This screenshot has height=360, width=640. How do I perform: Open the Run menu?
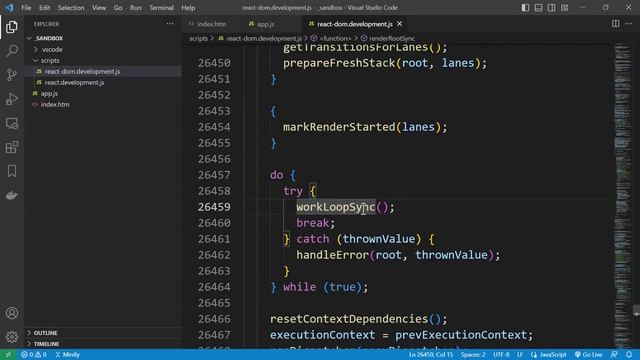[x=136, y=8]
